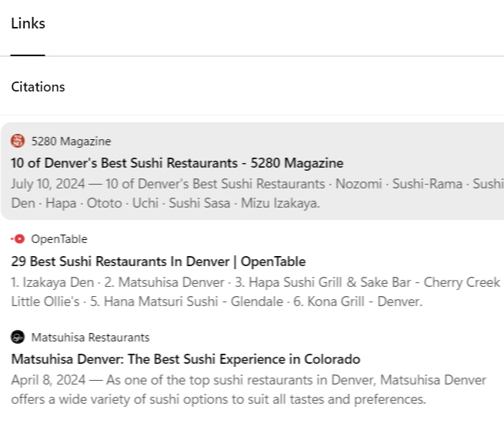Click snippet line starting "1. Izakaya Den"

pyautogui.click(x=254, y=282)
